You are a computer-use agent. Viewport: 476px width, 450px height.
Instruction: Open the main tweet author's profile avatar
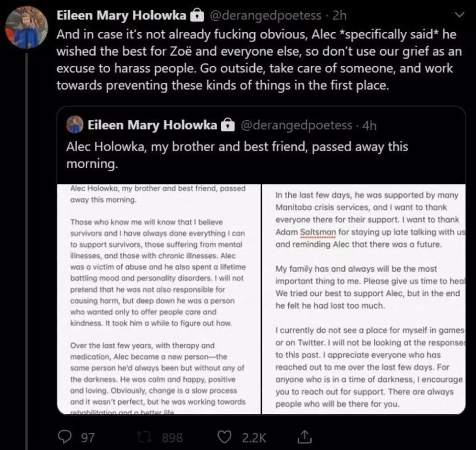click(x=26, y=27)
